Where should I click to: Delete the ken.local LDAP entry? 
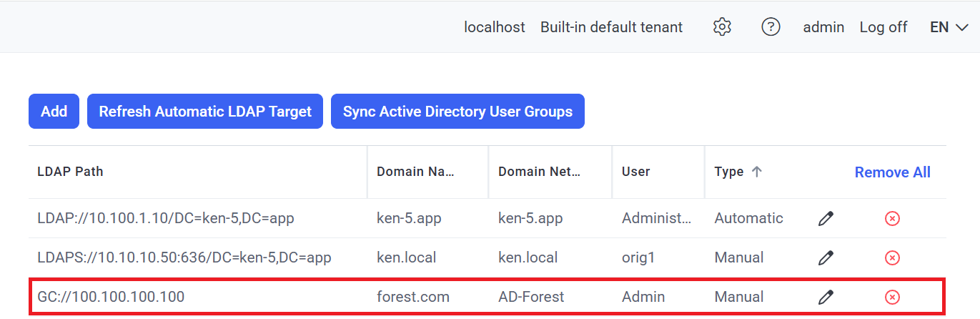click(x=891, y=257)
